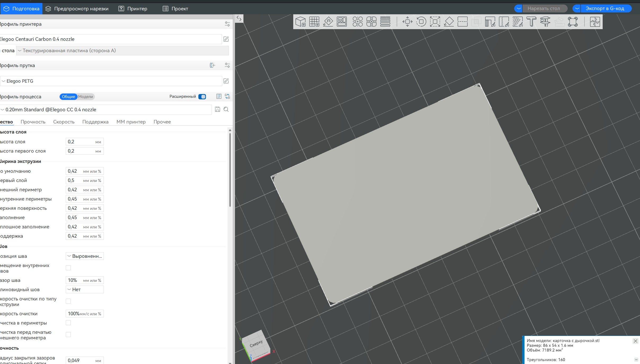640x364 pixels.
Task: Click the Add model cube icon
Action: tap(300, 21)
